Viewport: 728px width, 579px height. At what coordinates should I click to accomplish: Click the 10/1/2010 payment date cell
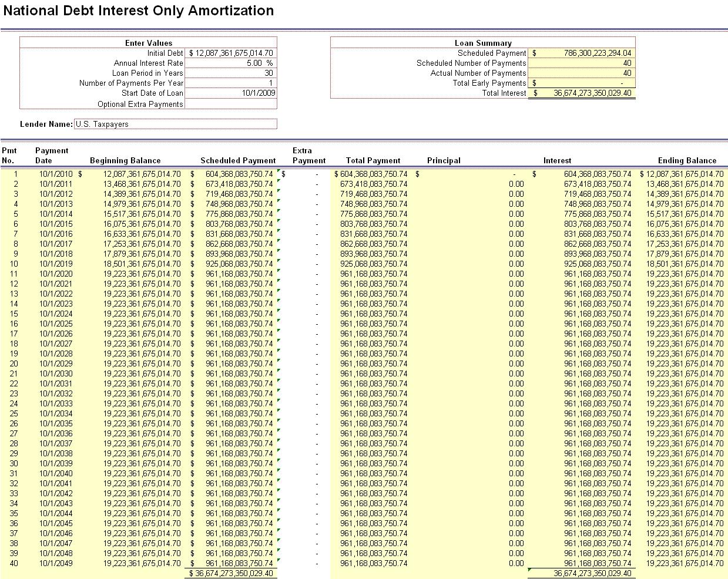point(56,174)
